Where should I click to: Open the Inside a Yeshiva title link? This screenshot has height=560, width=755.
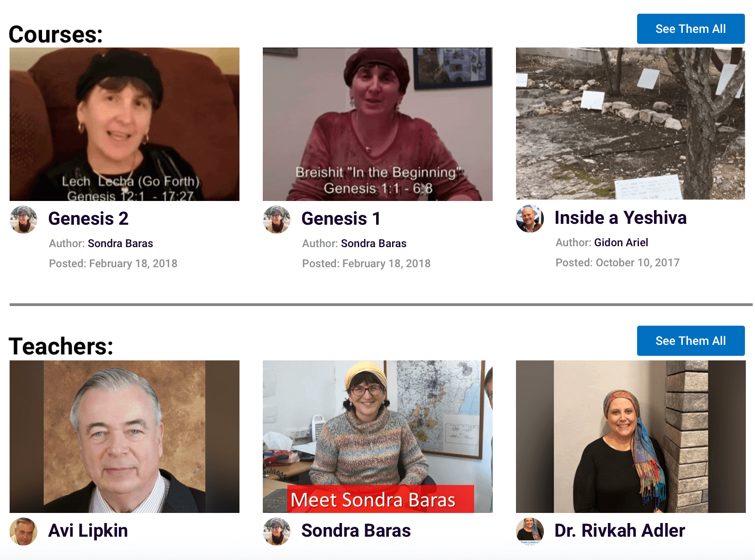click(x=620, y=218)
